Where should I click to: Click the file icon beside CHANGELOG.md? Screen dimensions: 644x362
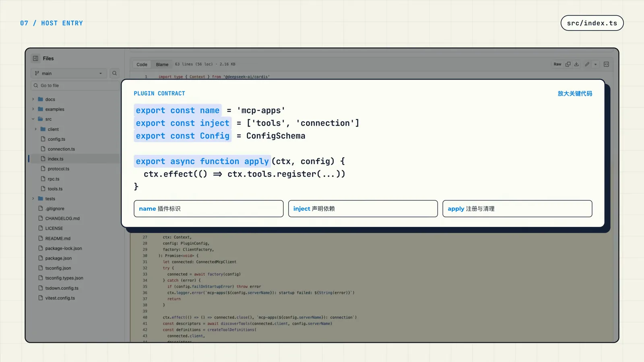click(41, 218)
